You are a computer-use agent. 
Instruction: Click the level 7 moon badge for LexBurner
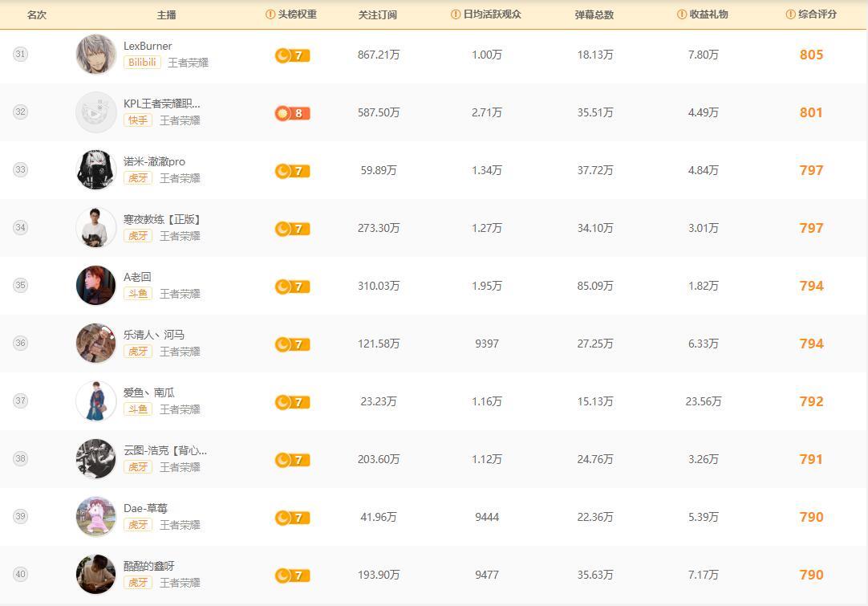tap(292, 55)
